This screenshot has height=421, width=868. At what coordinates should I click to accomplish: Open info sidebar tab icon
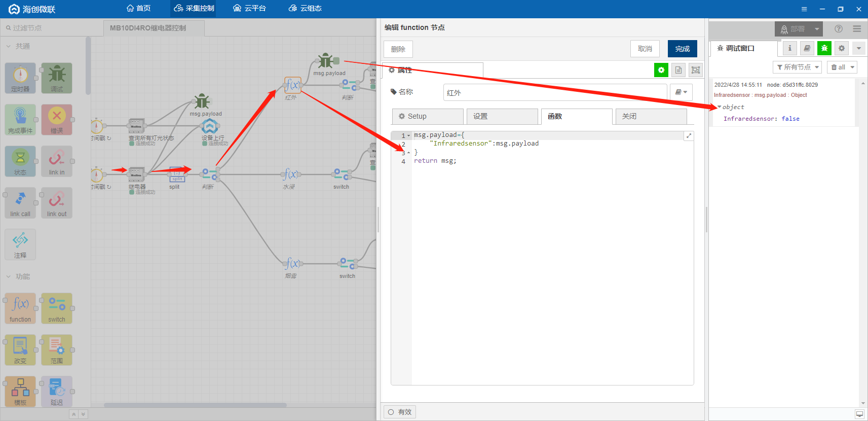(x=789, y=48)
